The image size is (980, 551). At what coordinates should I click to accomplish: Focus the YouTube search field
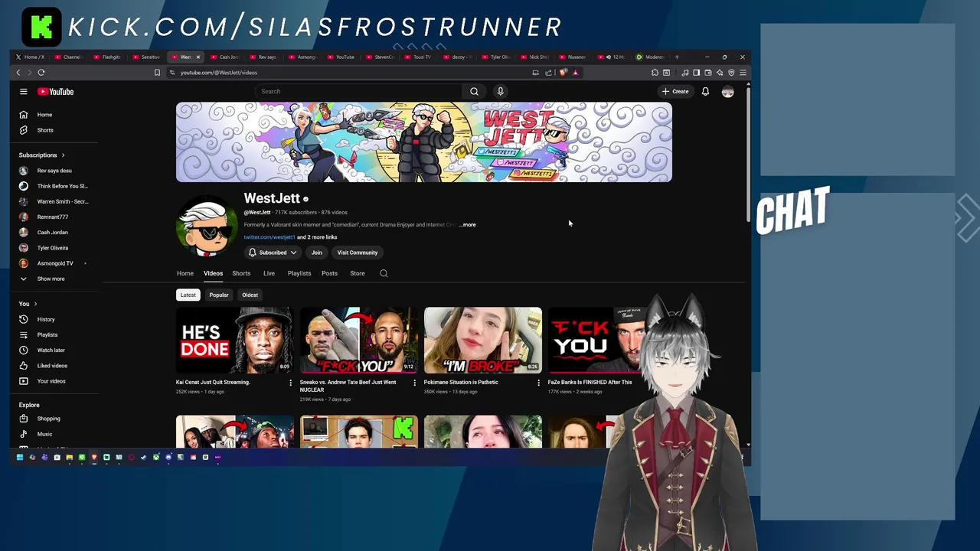tap(358, 92)
